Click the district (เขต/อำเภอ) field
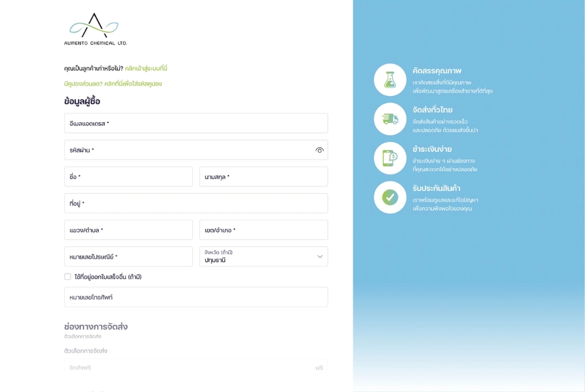Viewport: 585px width, 392px height. pos(263,230)
